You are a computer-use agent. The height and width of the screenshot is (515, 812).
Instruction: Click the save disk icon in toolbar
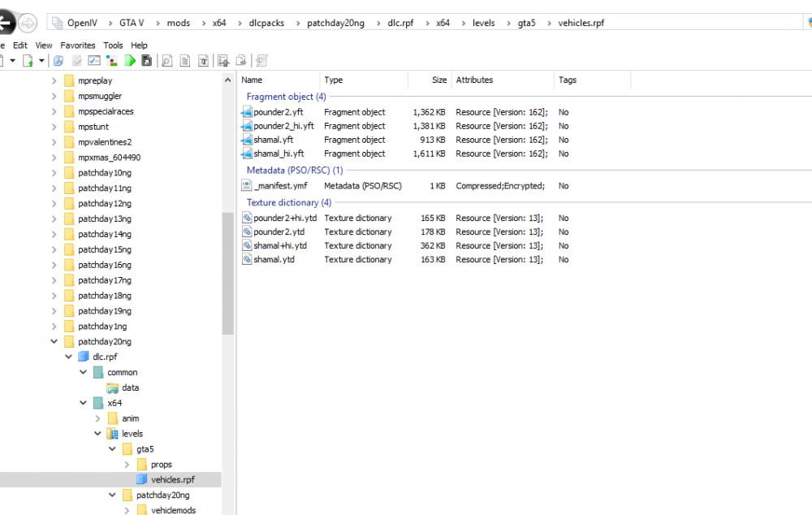pos(147,61)
